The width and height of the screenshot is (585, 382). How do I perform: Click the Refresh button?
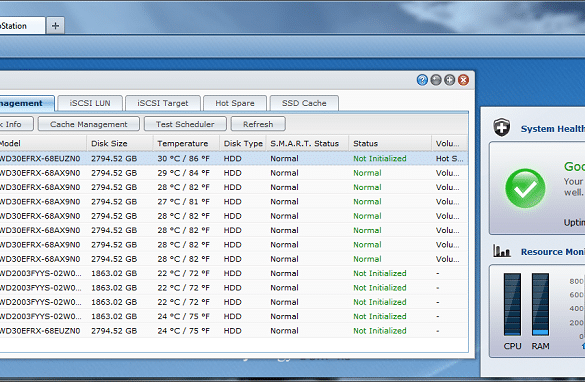point(258,124)
